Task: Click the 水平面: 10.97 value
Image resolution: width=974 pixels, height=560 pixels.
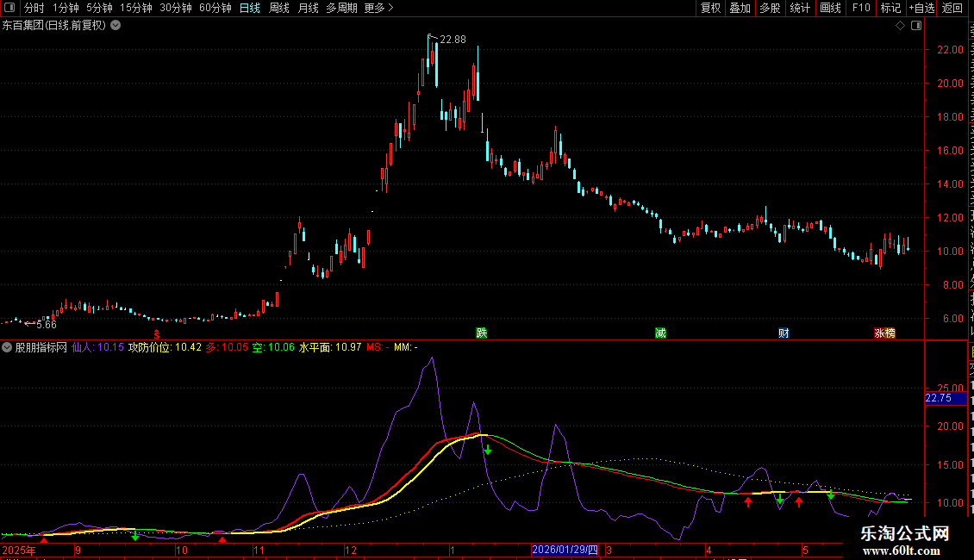Action: click(330, 348)
